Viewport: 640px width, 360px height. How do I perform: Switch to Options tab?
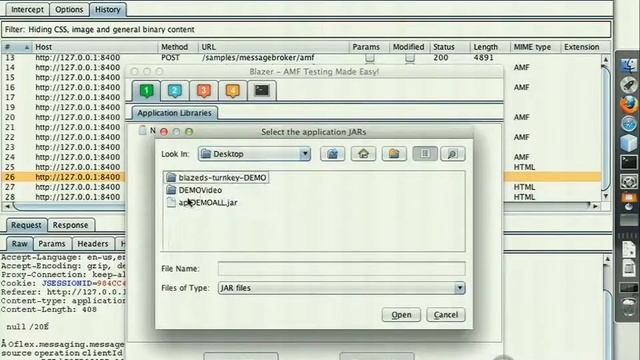tap(69, 9)
